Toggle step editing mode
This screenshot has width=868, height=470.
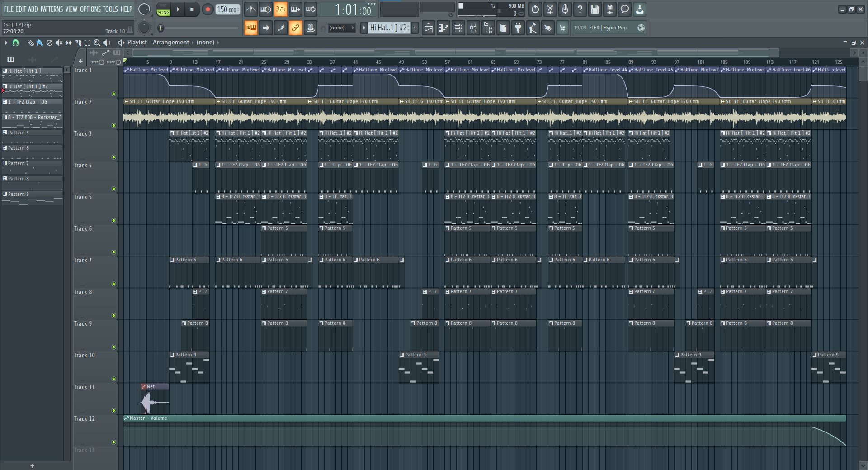coord(281,28)
